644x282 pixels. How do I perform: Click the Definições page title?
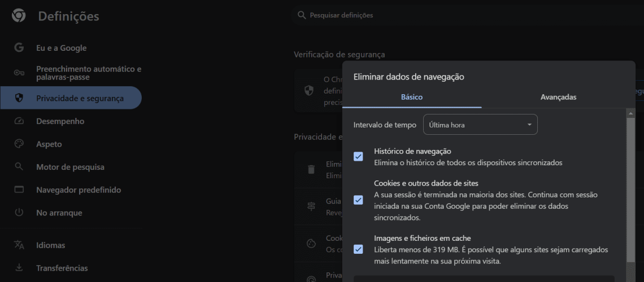click(68, 16)
